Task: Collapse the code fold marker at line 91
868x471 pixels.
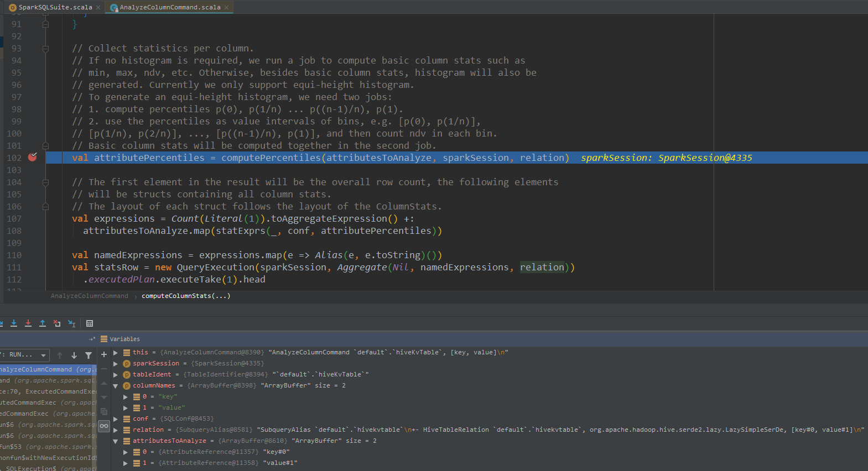Action: tap(45, 24)
